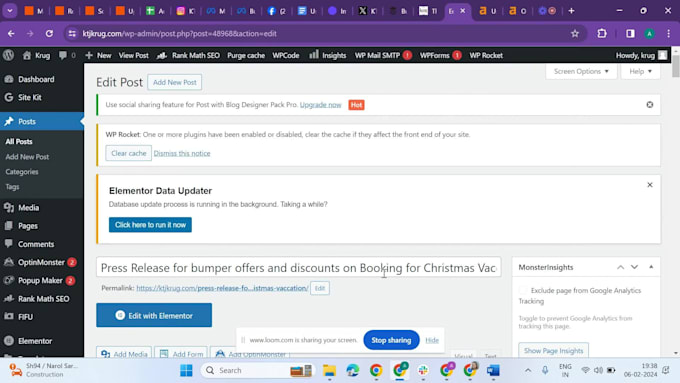680x383 pixels.
Task: Click Edit permalink button
Action: pos(320,288)
